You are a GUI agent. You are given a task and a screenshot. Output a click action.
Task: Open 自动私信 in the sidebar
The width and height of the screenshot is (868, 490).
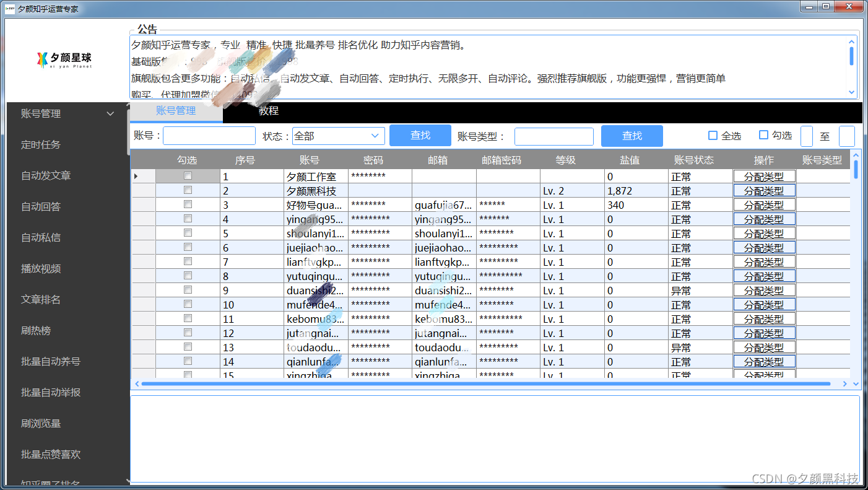click(41, 237)
